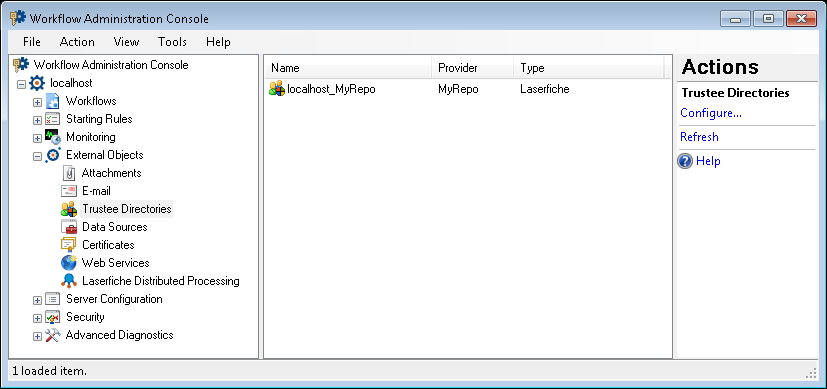Viewport: 827px width, 389px height.
Task: Sort list by Type column header
Action: click(589, 68)
